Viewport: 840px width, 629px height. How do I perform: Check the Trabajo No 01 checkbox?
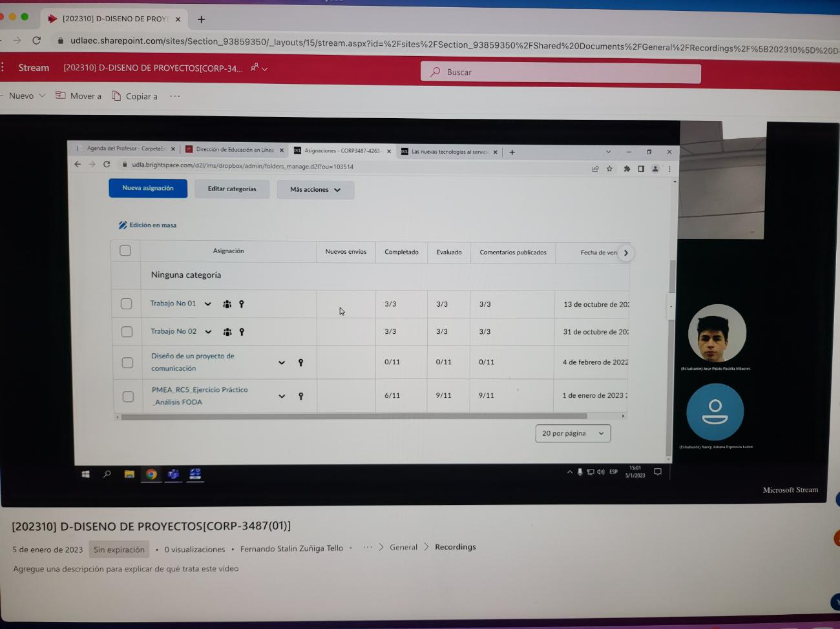click(x=126, y=304)
